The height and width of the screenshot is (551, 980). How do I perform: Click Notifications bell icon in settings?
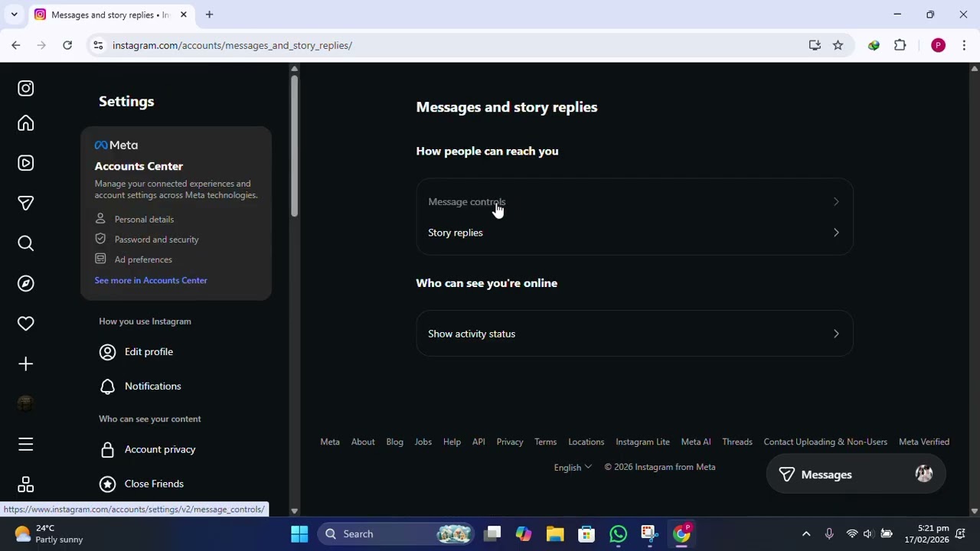[108, 386]
